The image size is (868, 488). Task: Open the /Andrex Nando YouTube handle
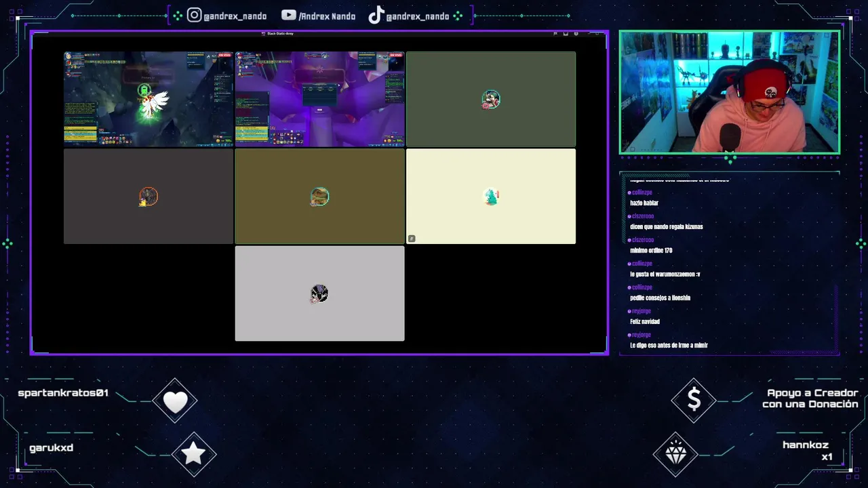tap(327, 16)
